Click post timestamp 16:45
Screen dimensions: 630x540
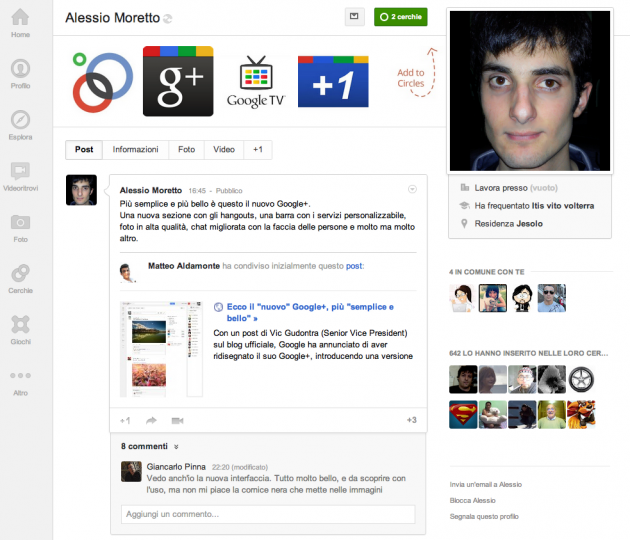point(197,191)
